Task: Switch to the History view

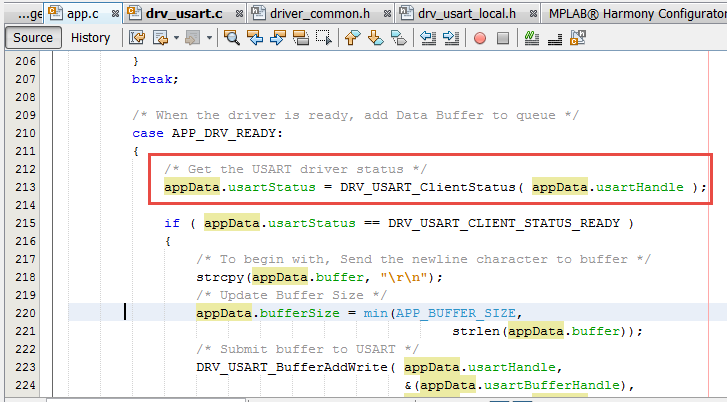Action: pyautogui.click(x=90, y=38)
